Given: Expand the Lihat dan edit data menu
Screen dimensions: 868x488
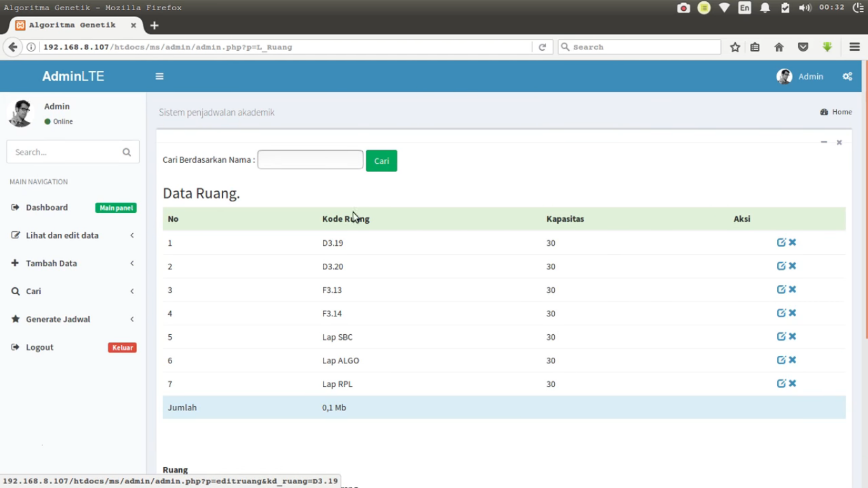Looking at the screenshot, I should 62,235.
